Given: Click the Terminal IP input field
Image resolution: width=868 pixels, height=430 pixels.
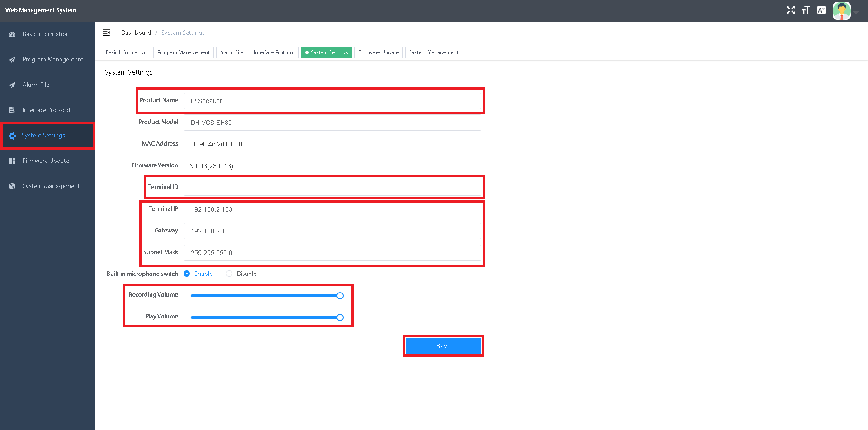Looking at the screenshot, I should [x=332, y=209].
